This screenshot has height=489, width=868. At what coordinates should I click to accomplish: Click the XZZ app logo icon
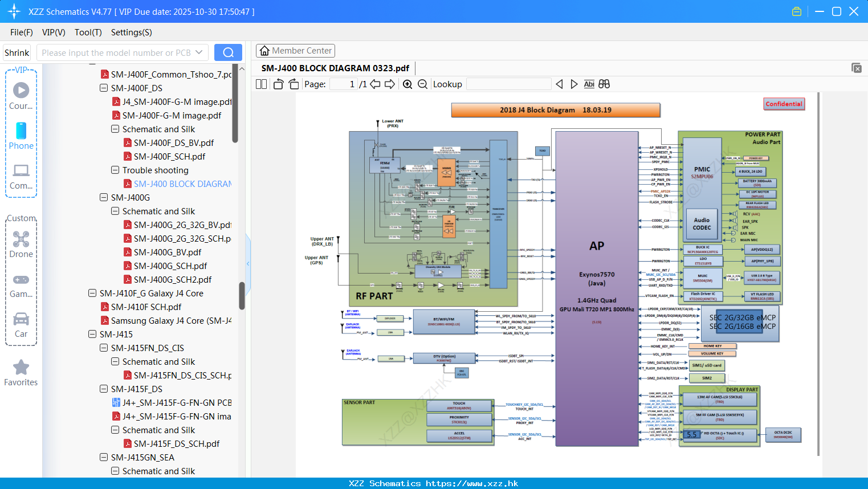(x=14, y=11)
